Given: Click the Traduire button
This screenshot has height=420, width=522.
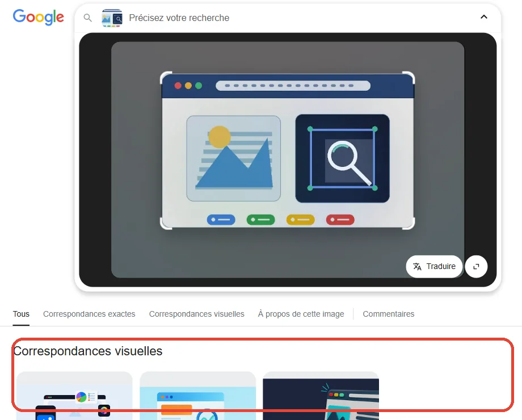Looking at the screenshot, I should (434, 266).
